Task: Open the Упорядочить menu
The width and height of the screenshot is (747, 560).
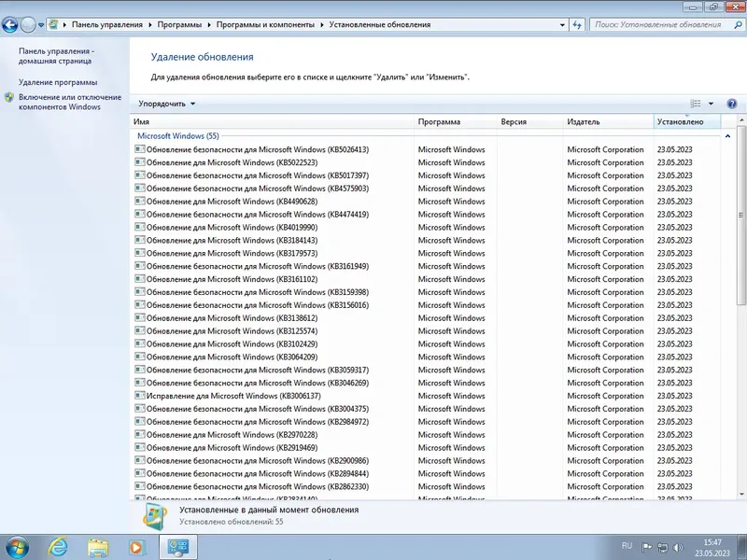Action: pyautogui.click(x=167, y=104)
